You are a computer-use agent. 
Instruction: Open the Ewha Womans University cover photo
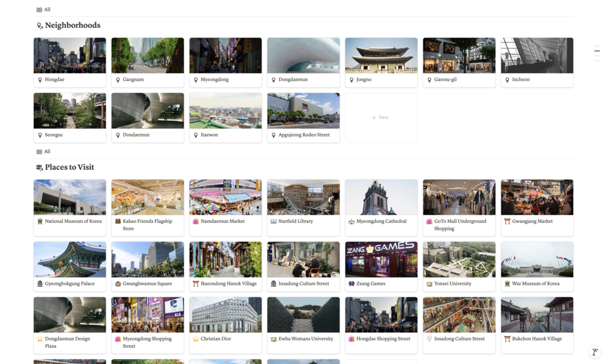303,315
